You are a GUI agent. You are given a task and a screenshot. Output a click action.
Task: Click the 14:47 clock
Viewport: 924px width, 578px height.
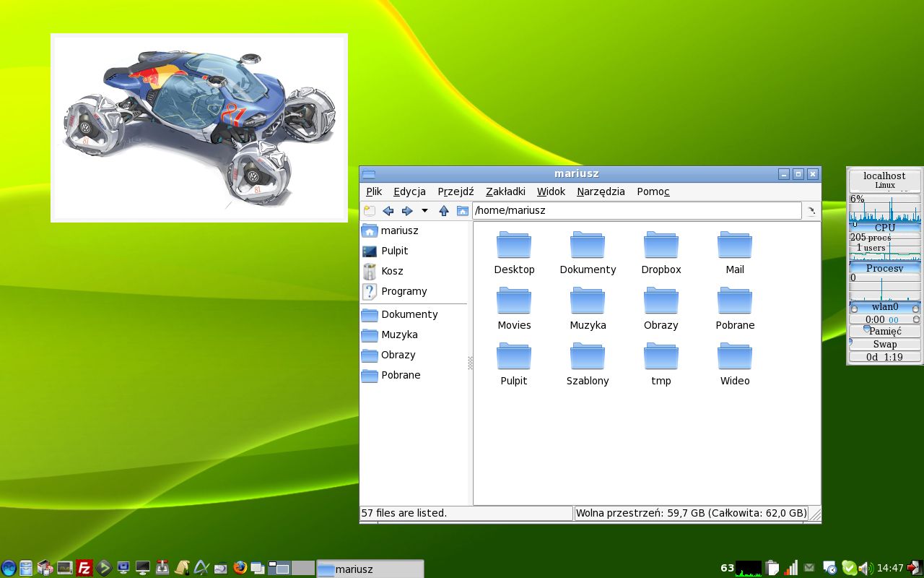891,569
